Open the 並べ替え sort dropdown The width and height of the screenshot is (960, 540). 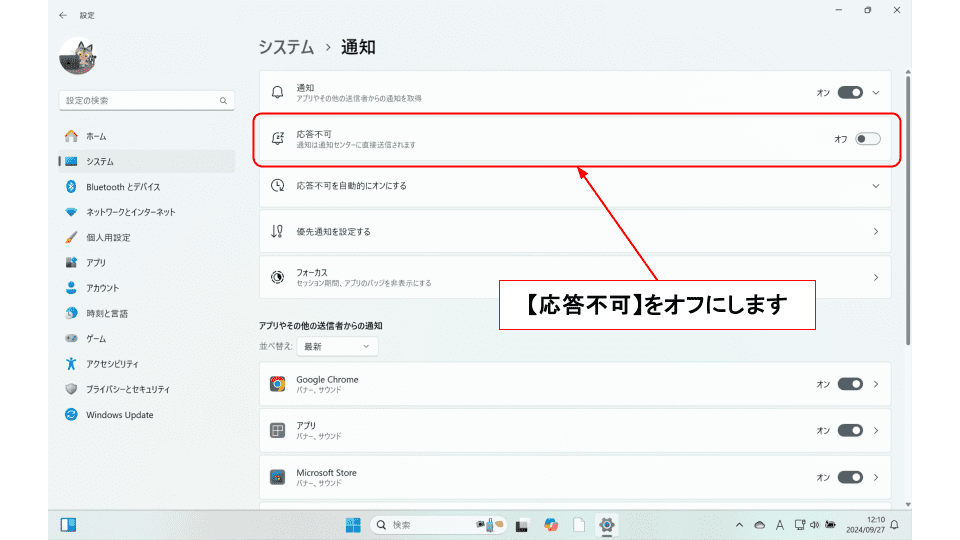337,346
